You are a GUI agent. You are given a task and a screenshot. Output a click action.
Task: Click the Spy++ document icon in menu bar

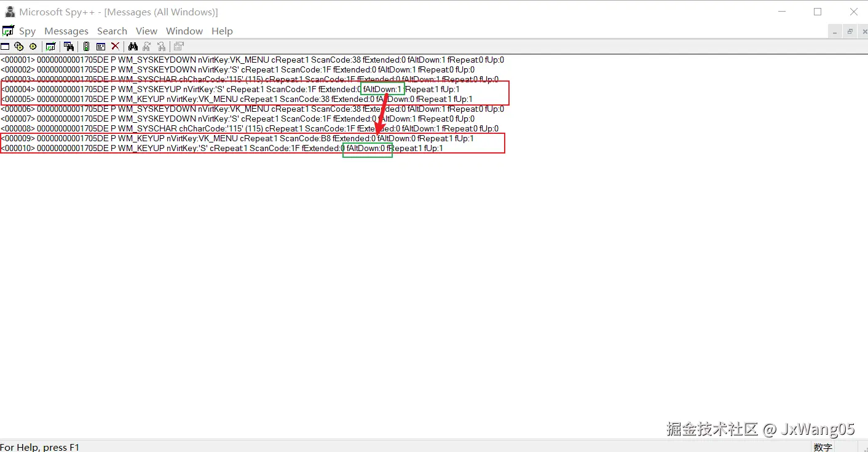(x=8, y=31)
